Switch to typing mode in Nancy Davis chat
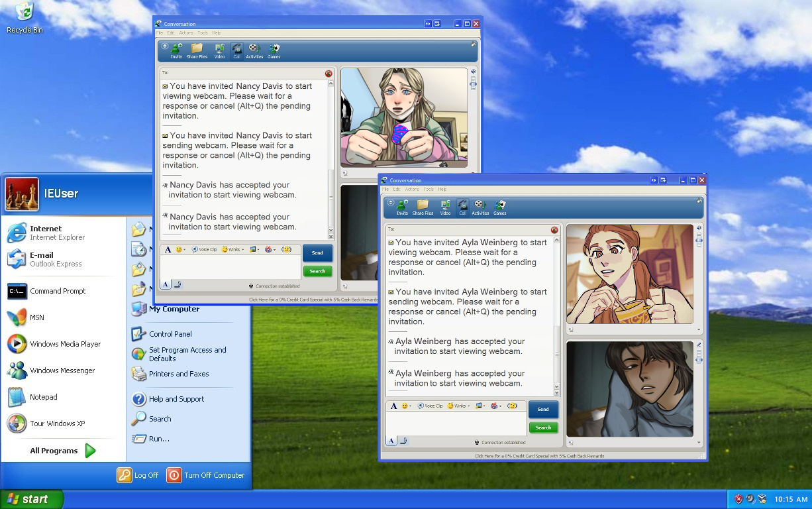The width and height of the screenshot is (812, 509). click(166, 284)
